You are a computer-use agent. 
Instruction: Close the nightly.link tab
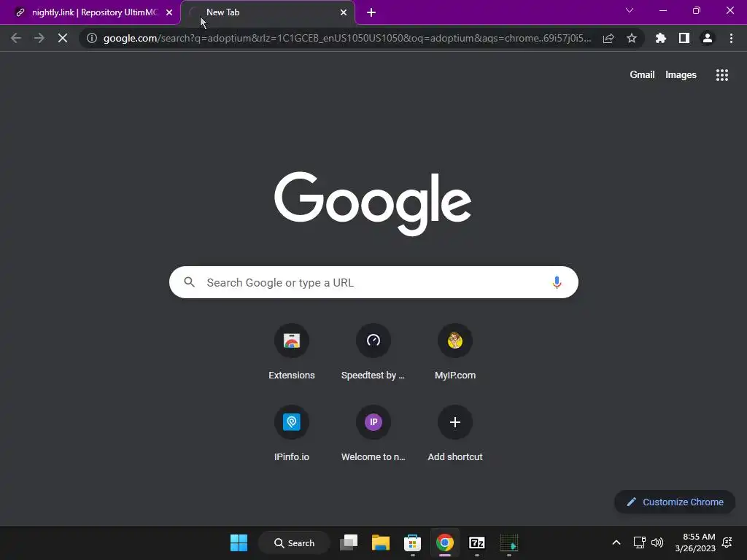(x=169, y=12)
